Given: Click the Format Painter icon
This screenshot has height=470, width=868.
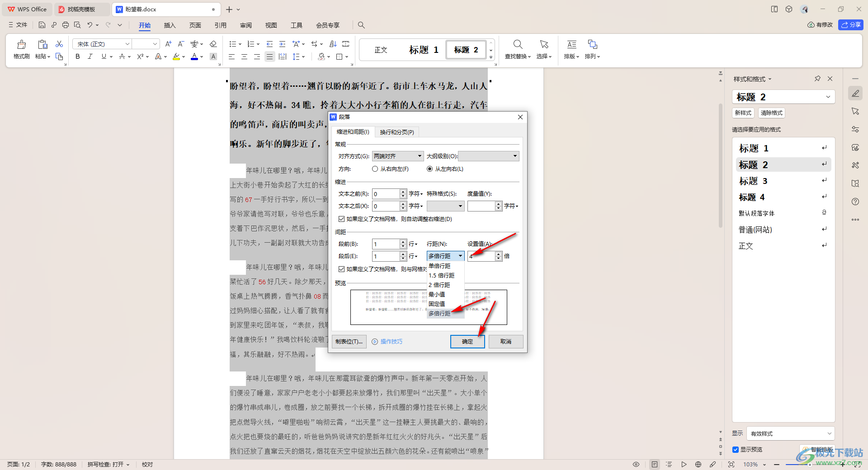Looking at the screenshot, I should pyautogui.click(x=21, y=45).
